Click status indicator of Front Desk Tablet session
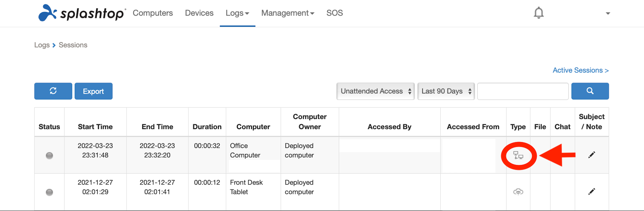 click(x=49, y=192)
